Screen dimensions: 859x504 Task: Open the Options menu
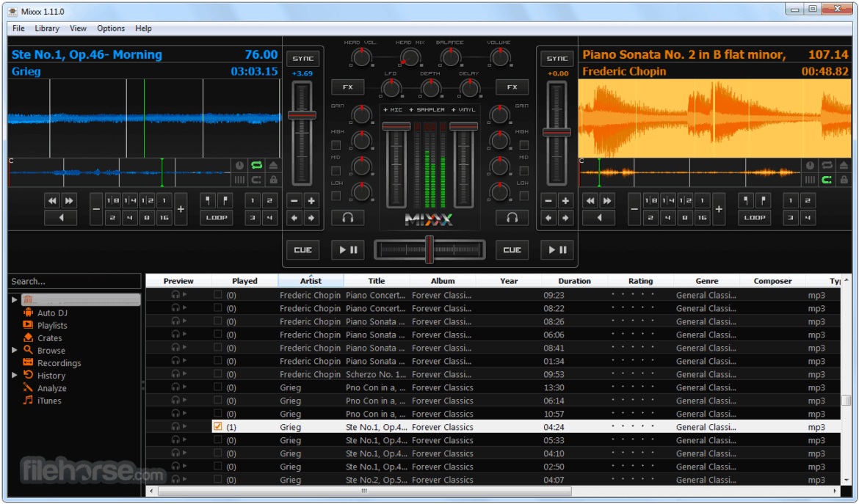[x=111, y=29]
